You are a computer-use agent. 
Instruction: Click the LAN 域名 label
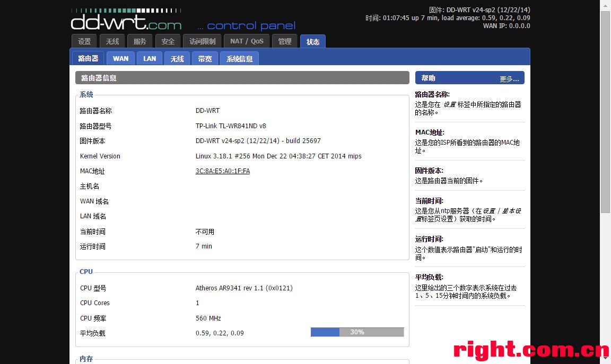[x=93, y=216]
